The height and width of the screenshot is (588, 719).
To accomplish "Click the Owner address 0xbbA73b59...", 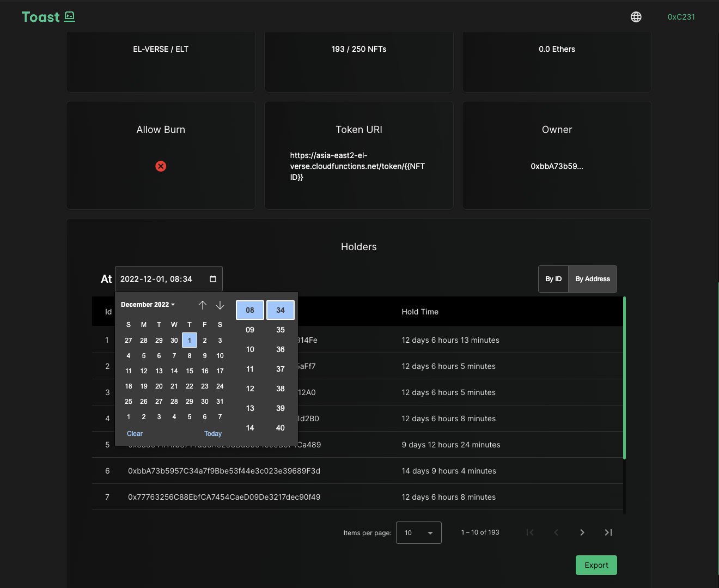I will tap(557, 166).
